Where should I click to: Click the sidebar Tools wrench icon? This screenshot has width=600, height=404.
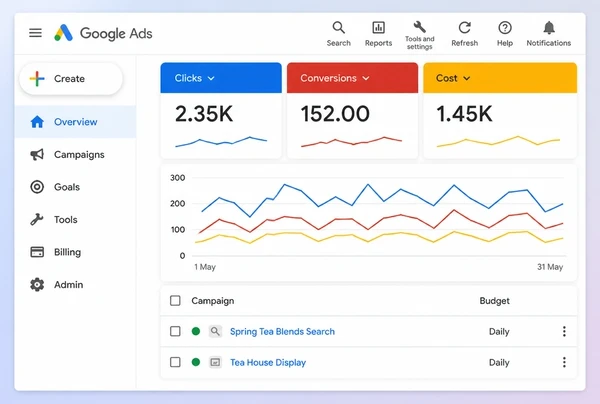point(37,220)
